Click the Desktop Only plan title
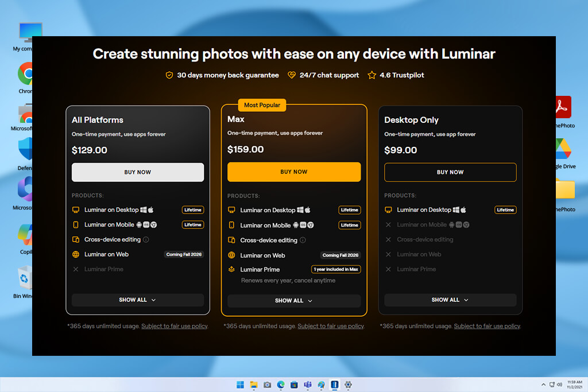This screenshot has height=392, width=588. (x=411, y=120)
